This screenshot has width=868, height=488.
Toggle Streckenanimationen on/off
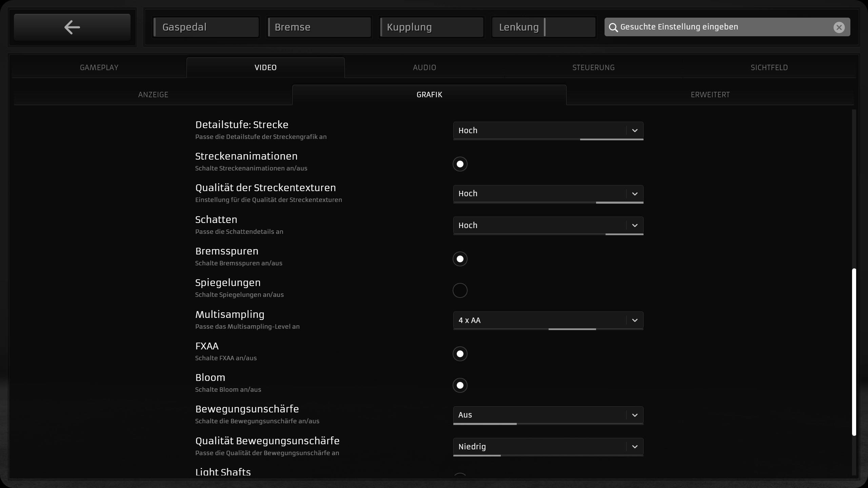pyautogui.click(x=460, y=164)
